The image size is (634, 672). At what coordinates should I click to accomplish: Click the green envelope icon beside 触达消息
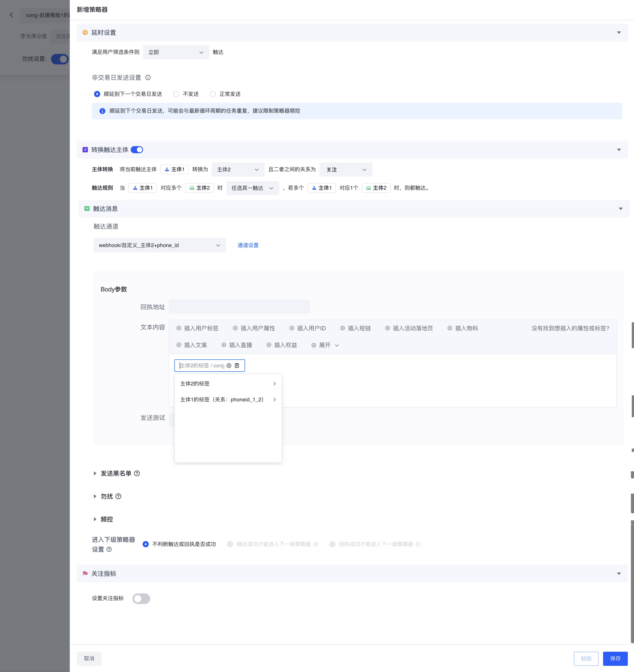pyautogui.click(x=87, y=209)
